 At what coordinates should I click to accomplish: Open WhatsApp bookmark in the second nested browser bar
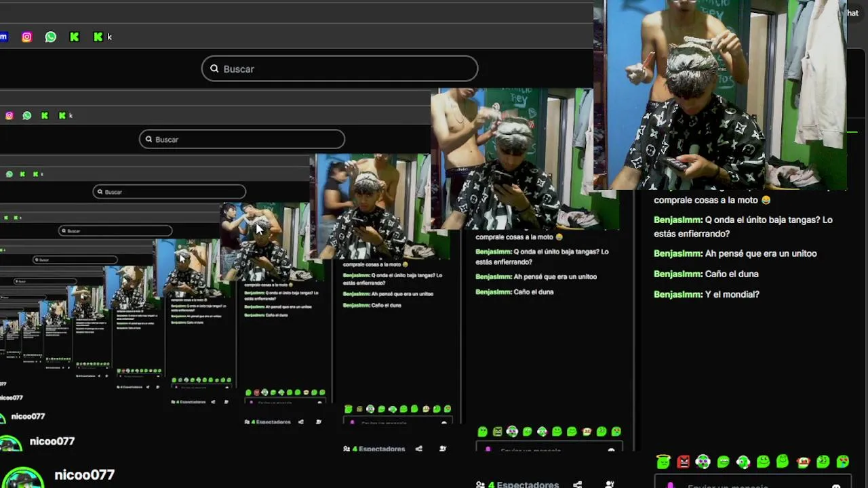pos(27,116)
